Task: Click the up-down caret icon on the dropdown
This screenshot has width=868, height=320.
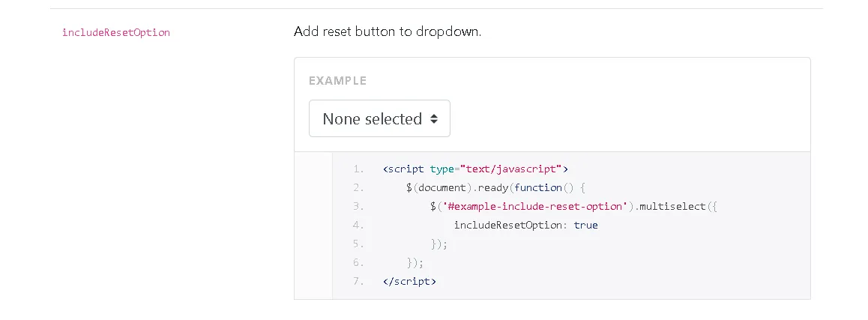Action: (x=433, y=119)
